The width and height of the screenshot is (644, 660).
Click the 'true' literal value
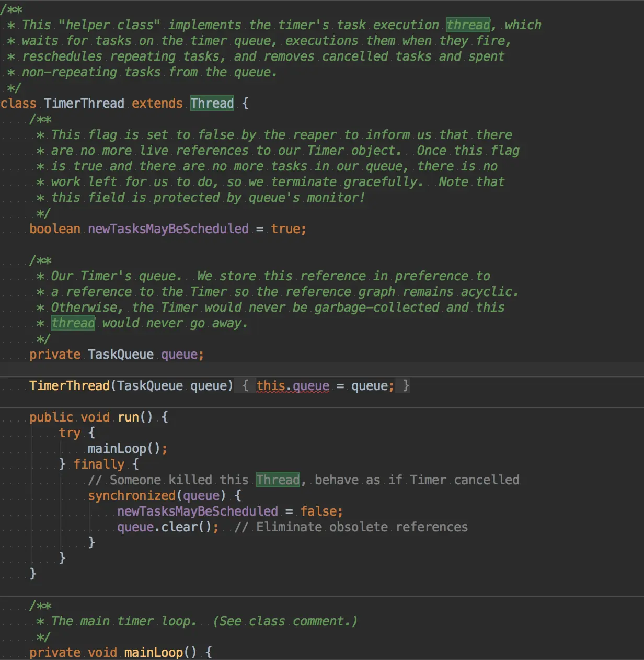(x=285, y=229)
